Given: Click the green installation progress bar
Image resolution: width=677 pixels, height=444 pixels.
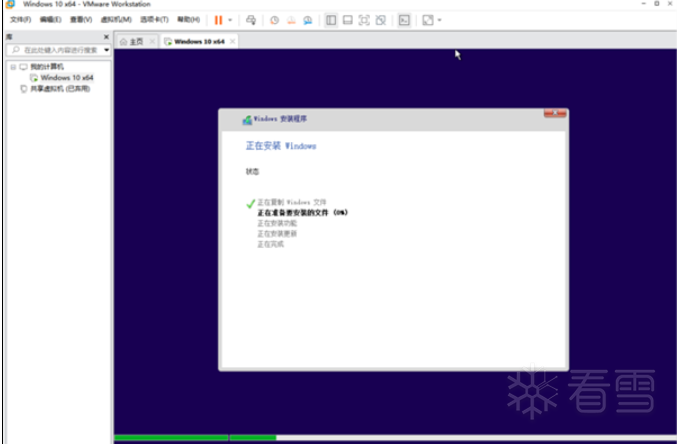Looking at the screenshot, I should 195,438.
